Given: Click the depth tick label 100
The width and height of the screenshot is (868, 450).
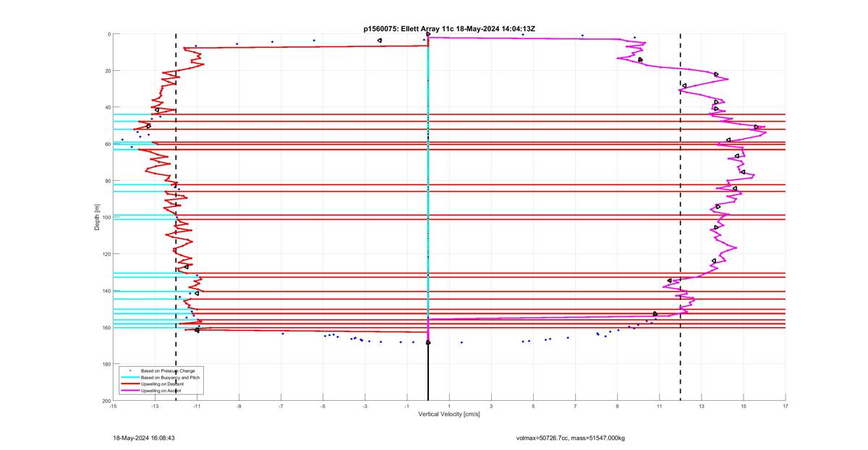Looking at the screenshot, I should click(x=106, y=217).
